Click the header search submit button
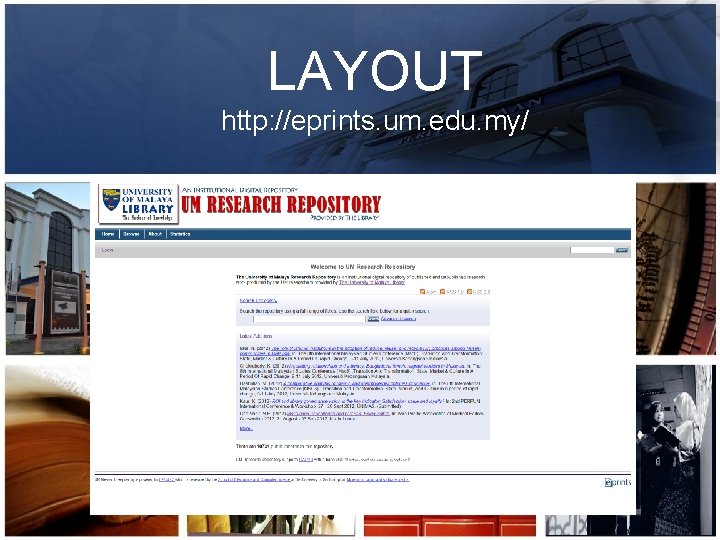Screen dimensions: 720x540 tap(622, 250)
